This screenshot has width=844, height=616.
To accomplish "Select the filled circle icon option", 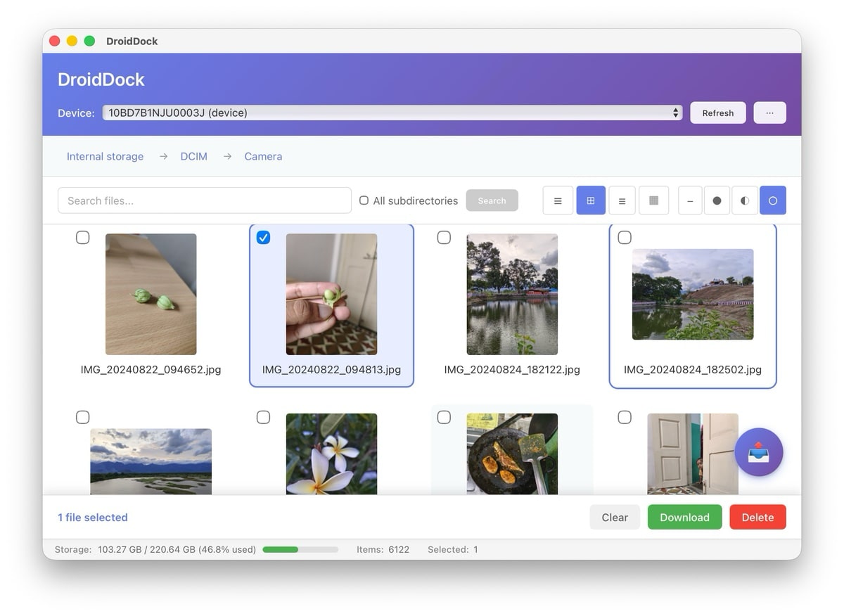I will tap(717, 200).
